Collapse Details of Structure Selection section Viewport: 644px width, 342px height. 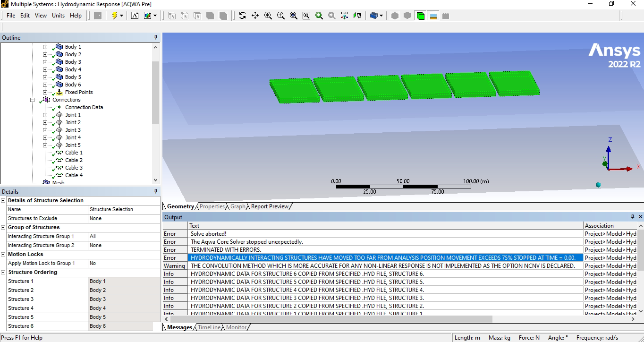[x=3, y=201]
